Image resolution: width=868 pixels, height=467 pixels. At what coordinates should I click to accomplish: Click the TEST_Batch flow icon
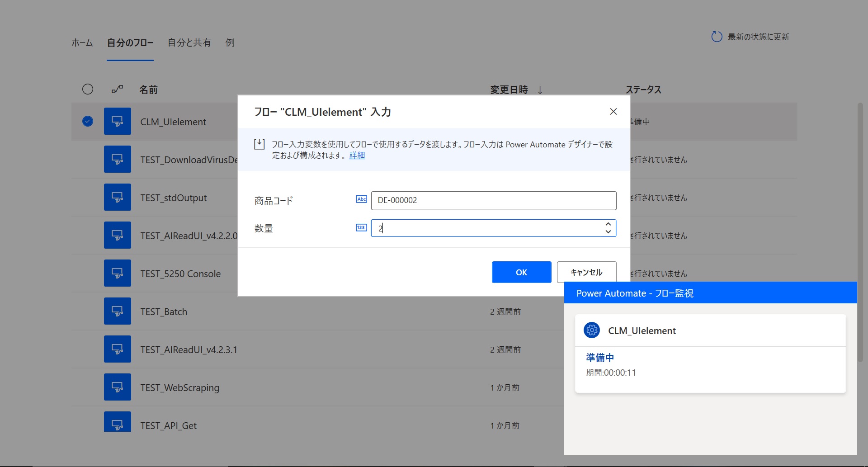(x=118, y=311)
